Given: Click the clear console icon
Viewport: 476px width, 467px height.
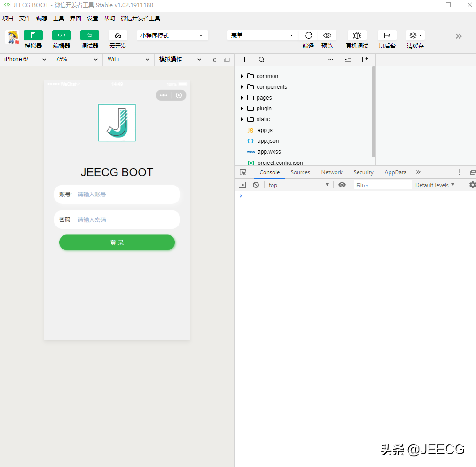Looking at the screenshot, I should 256,185.
